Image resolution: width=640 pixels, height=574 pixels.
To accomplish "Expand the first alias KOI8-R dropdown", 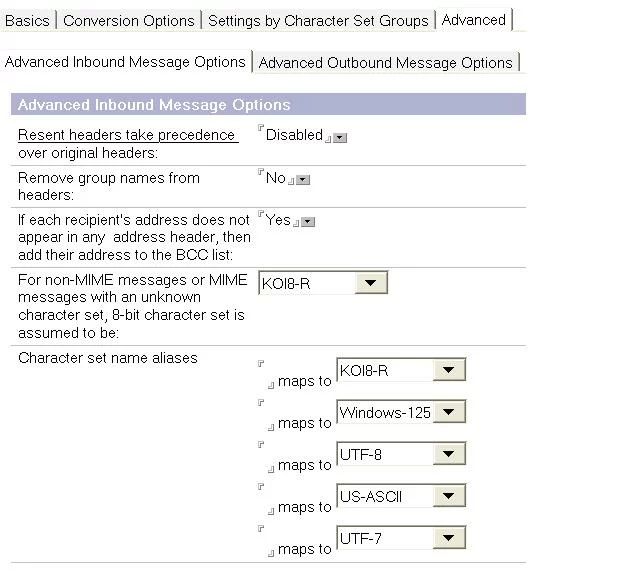I will click(449, 371).
